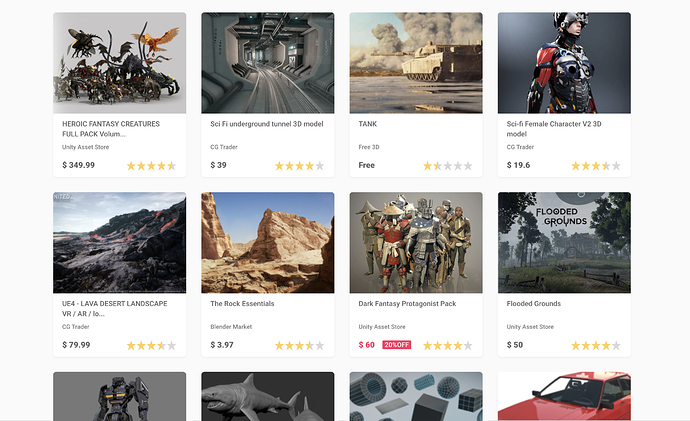
Task: Click star rating under The Rock Essentials
Action: point(299,346)
